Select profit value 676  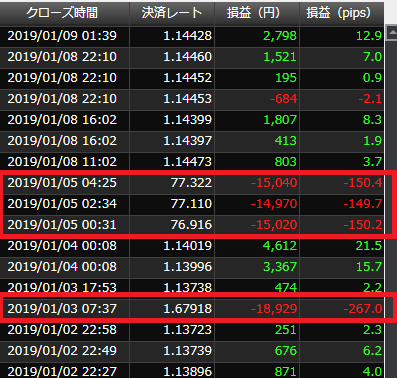pyautogui.click(x=286, y=350)
